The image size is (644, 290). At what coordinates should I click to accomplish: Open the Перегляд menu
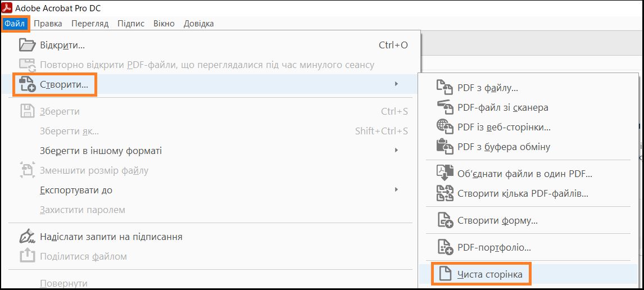(x=90, y=24)
